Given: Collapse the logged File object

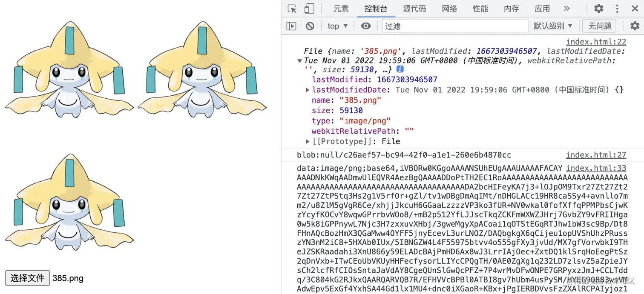Looking at the screenshot, I should pyautogui.click(x=300, y=60).
